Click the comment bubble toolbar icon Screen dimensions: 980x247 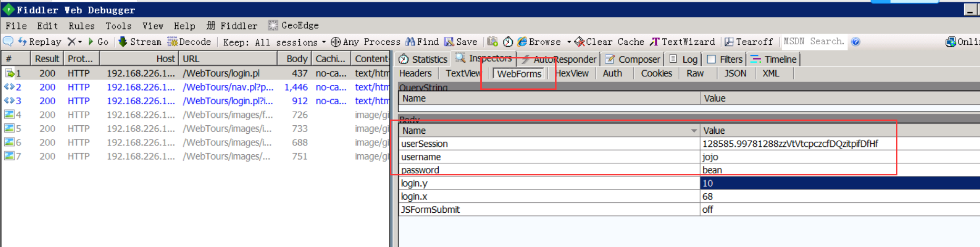pos(8,42)
